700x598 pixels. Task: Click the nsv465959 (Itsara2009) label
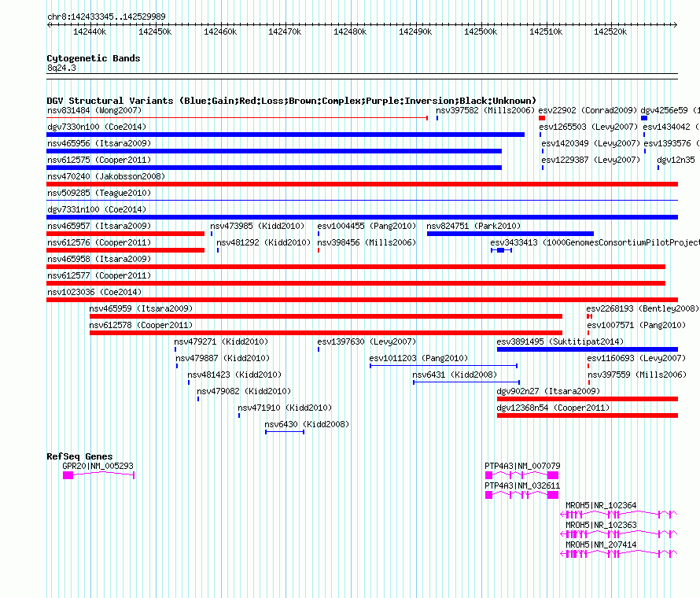(141, 308)
